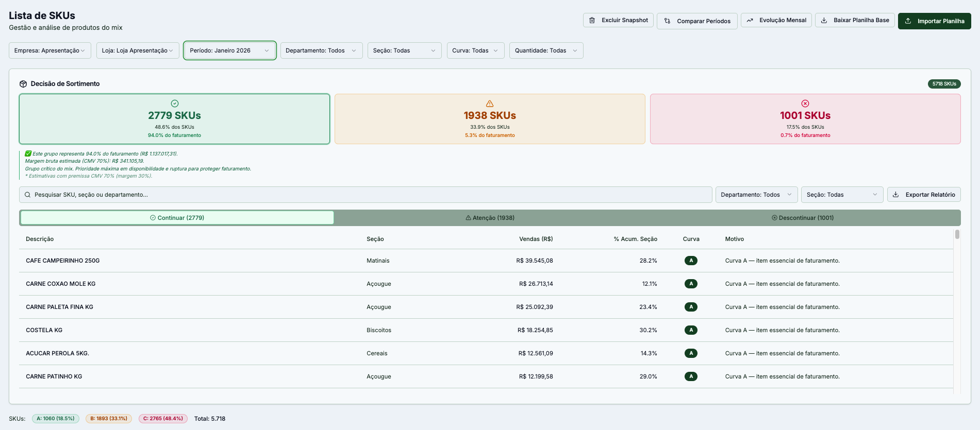This screenshot has height=430, width=980.
Task: Click the Seção column header
Action: click(375, 239)
